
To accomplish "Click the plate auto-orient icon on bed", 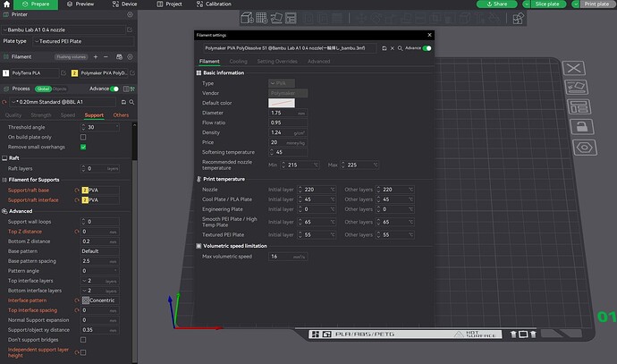I will [x=577, y=87].
